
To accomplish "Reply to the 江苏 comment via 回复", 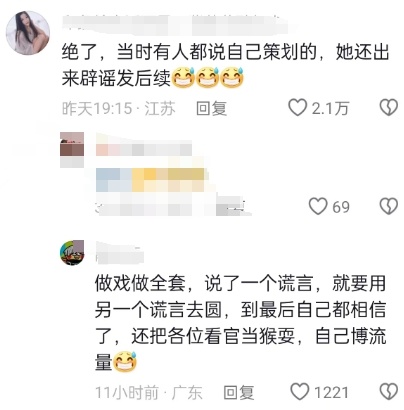I will tap(211, 108).
